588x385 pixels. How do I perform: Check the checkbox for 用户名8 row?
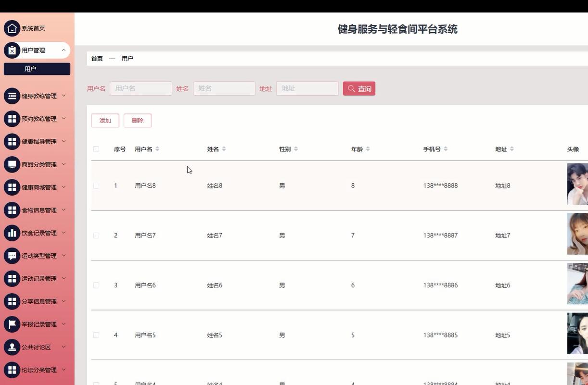coord(96,186)
